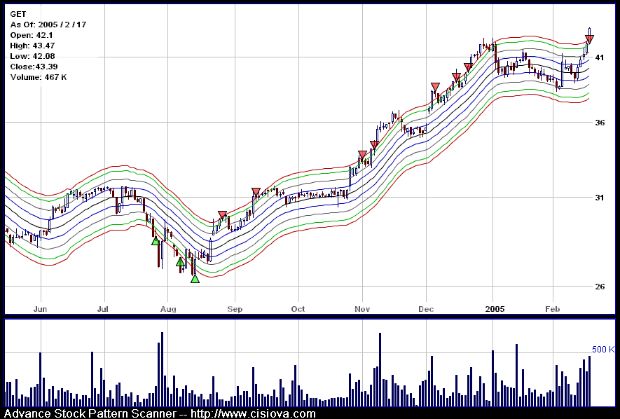Viewport: 620px width, 419px height.
Task: Click the tallest volume bar in November
Action: pos(380,370)
